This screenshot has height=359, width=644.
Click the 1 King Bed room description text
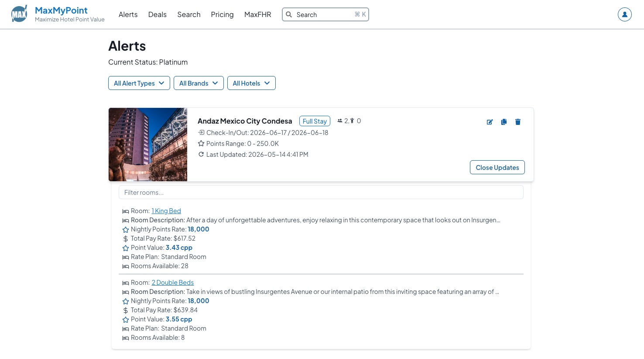(x=316, y=220)
